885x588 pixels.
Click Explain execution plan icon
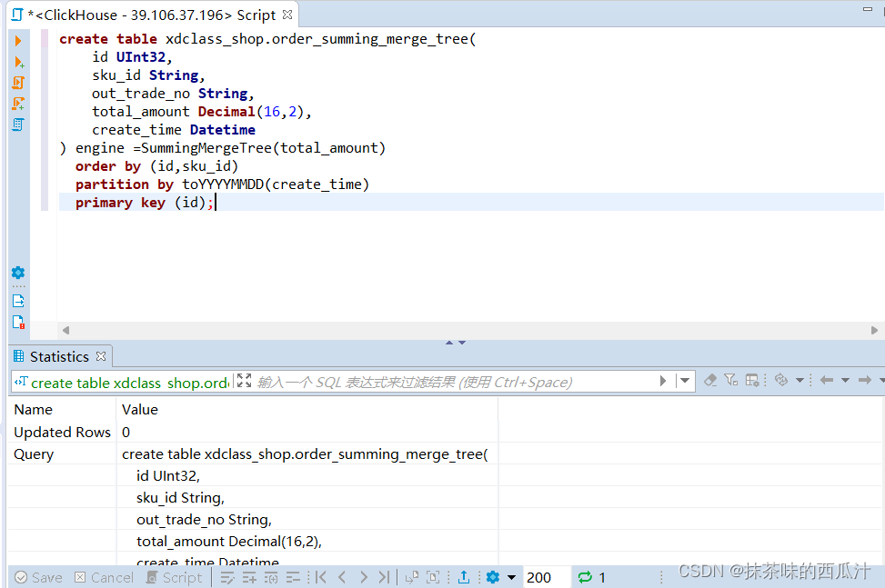[18, 125]
